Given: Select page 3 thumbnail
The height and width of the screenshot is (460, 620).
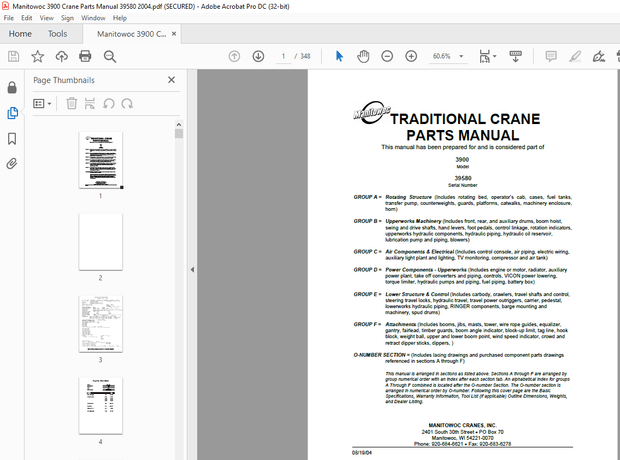Looking at the screenshot, I should pos(100,324).
